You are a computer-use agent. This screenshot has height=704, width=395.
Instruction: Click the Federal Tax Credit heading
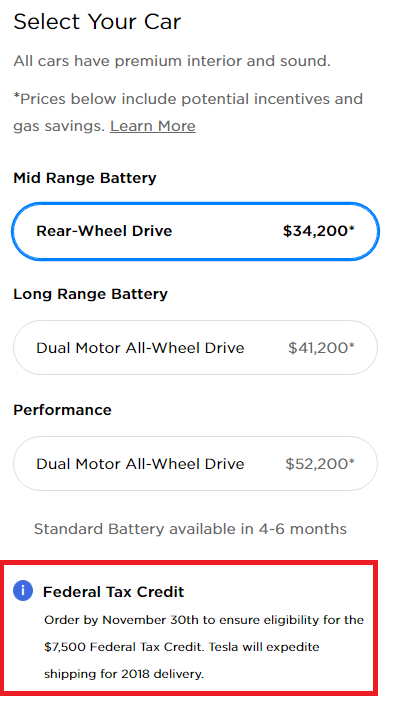[114, 592]
